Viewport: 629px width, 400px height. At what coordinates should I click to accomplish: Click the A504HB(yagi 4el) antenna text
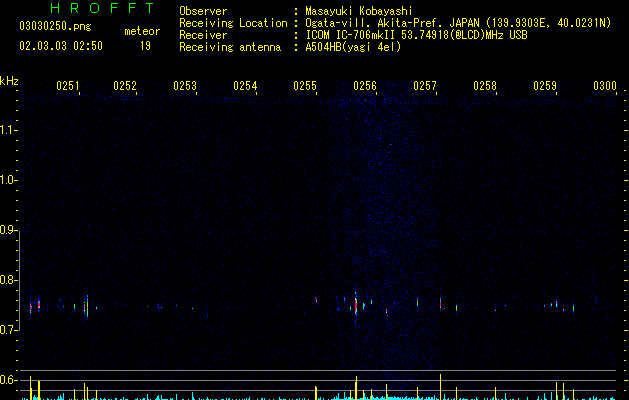(x=353, y=47)
